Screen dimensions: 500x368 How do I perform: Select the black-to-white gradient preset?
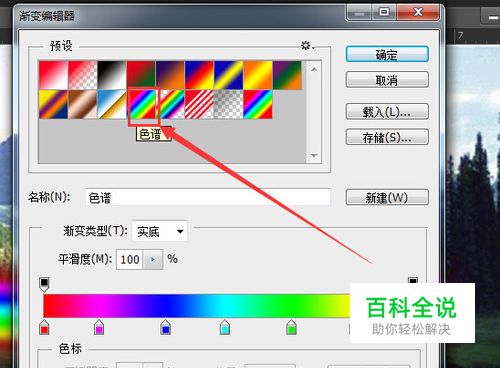[112, 75]
